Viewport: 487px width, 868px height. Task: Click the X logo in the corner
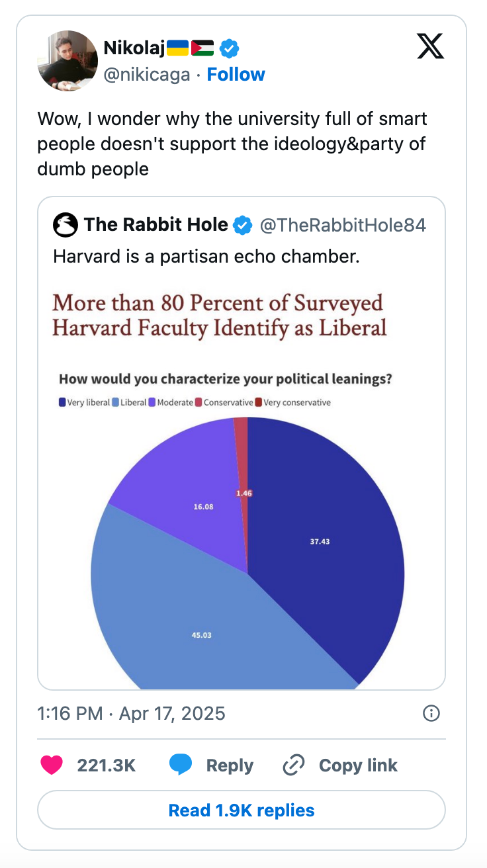(x=430, y=46)
